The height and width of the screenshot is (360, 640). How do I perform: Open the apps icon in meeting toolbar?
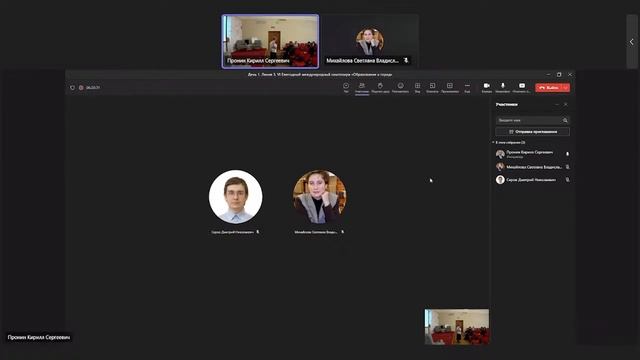coord(449,87)
